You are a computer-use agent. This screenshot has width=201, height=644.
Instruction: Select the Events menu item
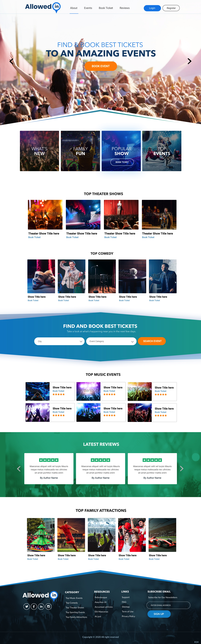click(88, 8)
